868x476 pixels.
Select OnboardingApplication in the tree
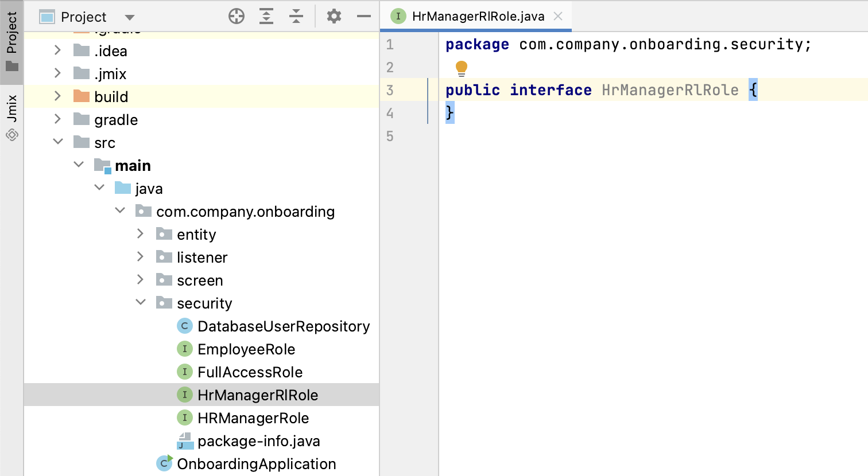pyautogui.click(x=257, y=464)
